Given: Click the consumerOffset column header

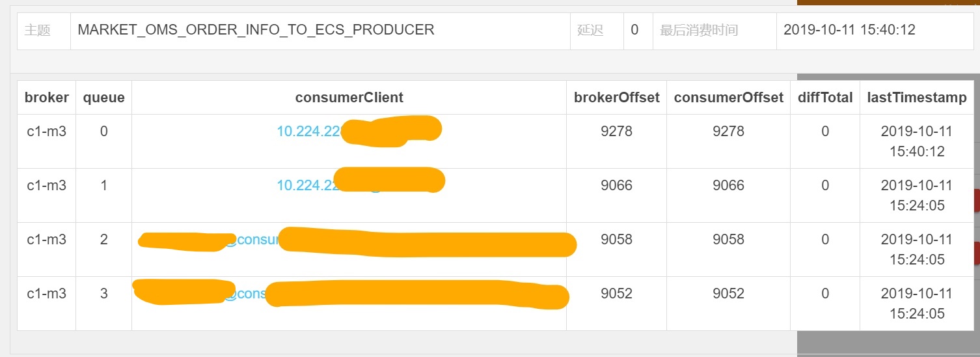Looking at the screenshot, I should 728,98.
